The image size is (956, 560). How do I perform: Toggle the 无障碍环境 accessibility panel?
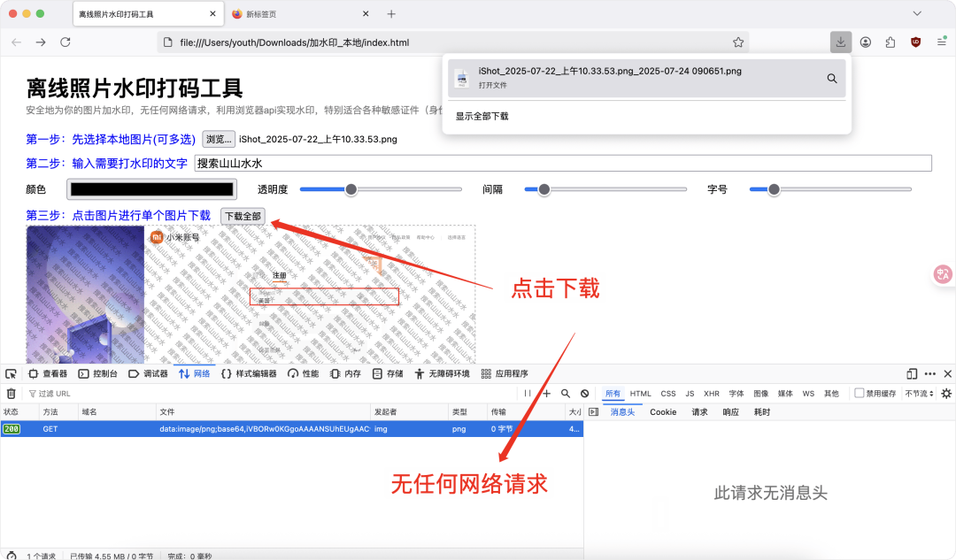coord(443,373)
